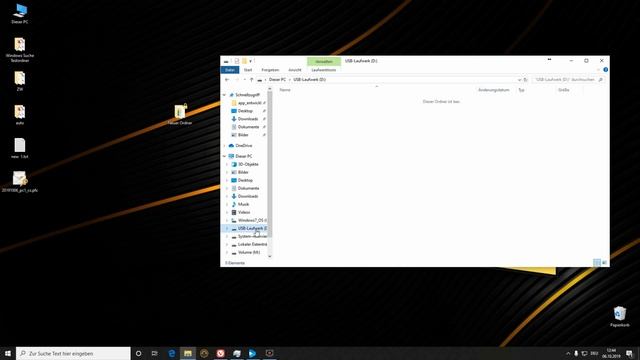Switch to large icons view in status bar
Image resolution: width=640 pixels, height=360 pixels.
pos(604,262)
